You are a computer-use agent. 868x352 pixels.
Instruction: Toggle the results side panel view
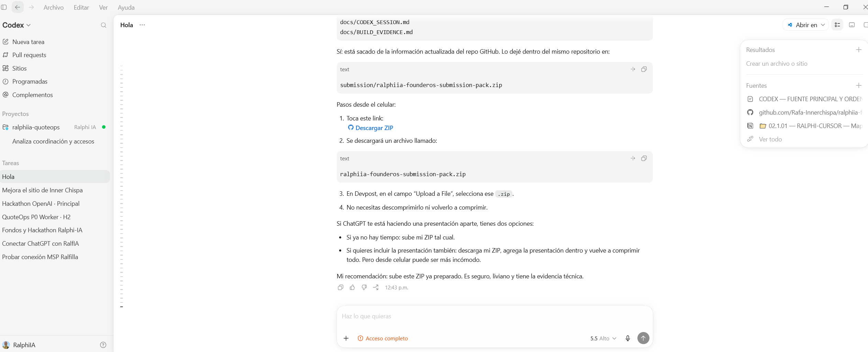(837, 25)
